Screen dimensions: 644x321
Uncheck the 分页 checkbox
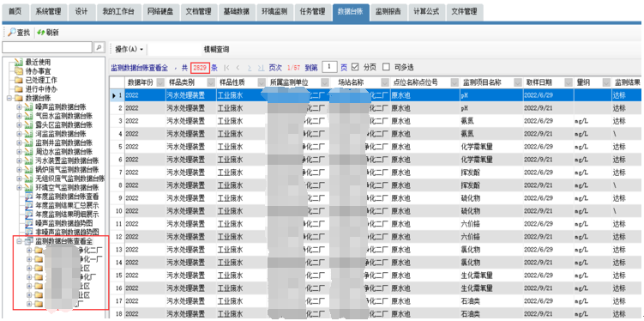(x=355, y=67)
